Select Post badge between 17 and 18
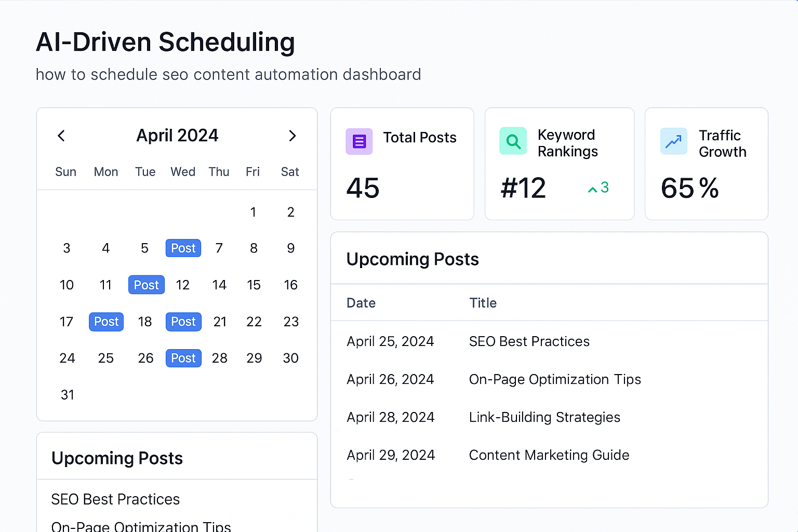 (x=106, y=322)
